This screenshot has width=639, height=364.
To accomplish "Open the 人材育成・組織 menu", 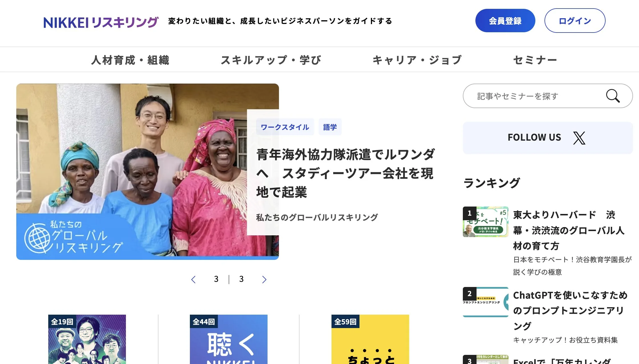I will (130, 60).
